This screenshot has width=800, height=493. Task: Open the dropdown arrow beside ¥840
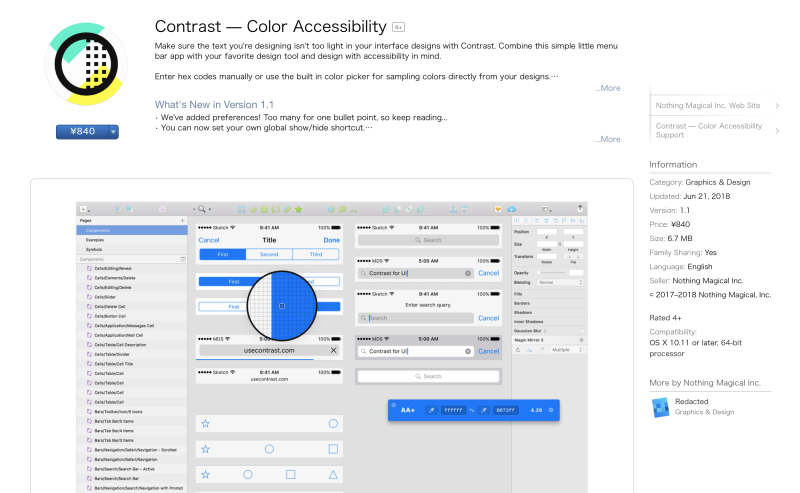coord(113,132)
